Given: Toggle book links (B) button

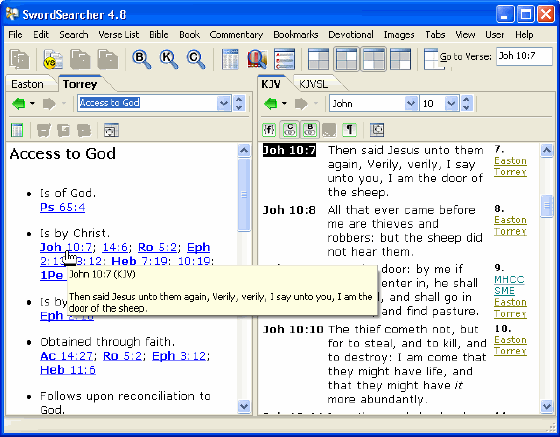Looking at the screenshot, I should pyautogui.click(x=310, y=130).
